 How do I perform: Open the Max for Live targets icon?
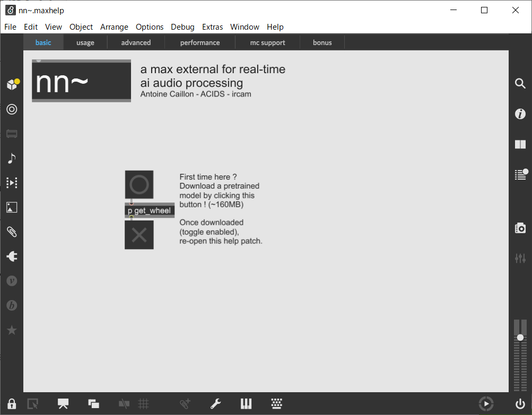click(x=12, y=109)
